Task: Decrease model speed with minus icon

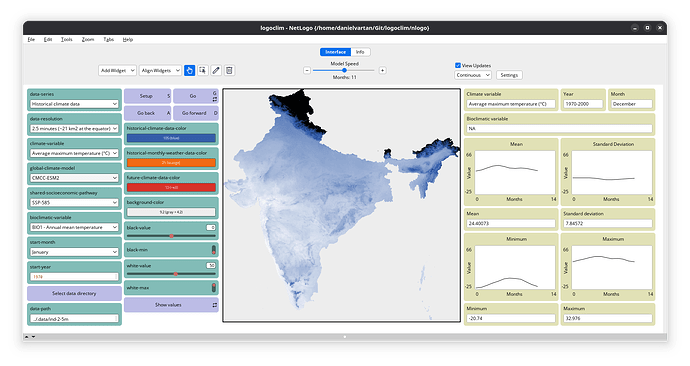Action: coord(307,70)
